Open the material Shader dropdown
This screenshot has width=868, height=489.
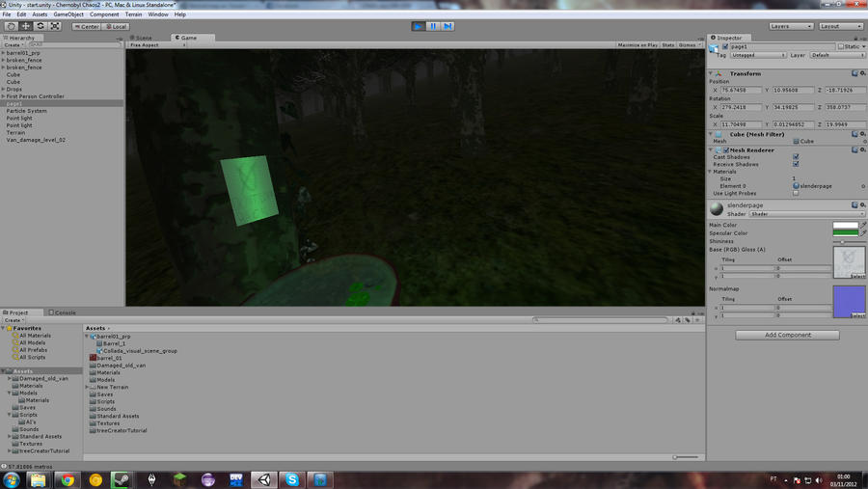[807, 214]
